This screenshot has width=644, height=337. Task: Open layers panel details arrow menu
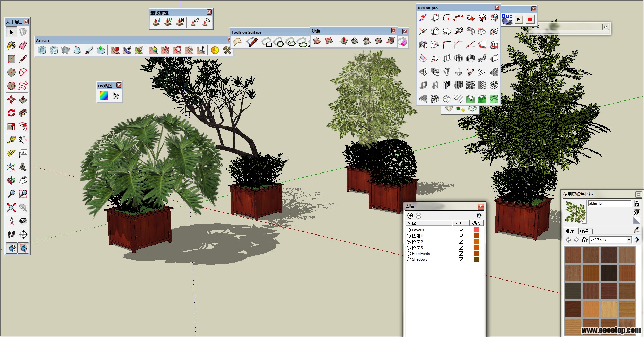[479, 215]
